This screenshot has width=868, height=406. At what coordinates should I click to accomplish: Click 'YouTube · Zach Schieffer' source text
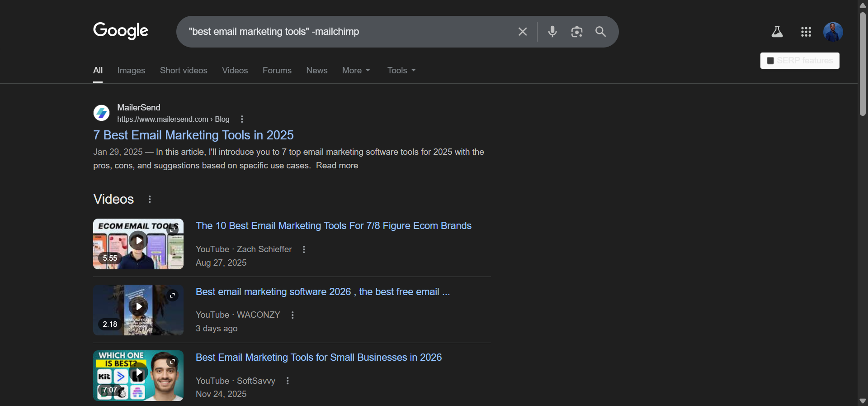click(244, 249)
